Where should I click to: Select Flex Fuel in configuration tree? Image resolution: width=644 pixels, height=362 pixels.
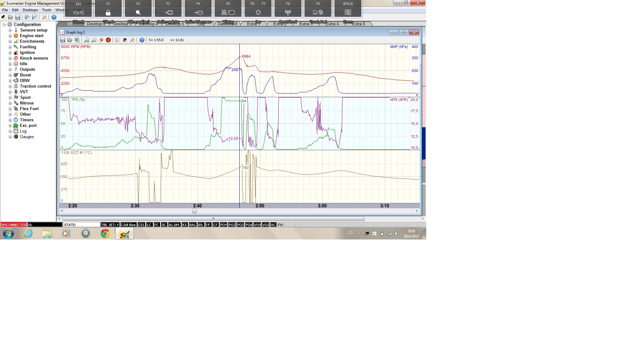coord(29,109)
